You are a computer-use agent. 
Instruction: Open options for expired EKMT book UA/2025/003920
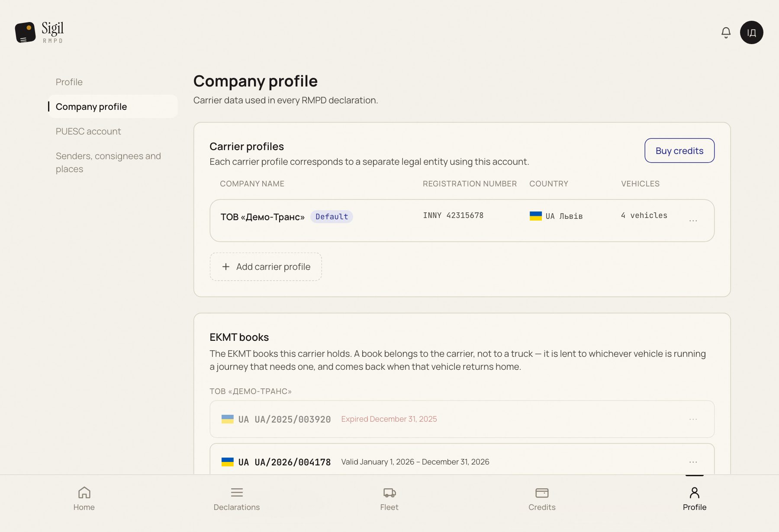tap(693, 419)
